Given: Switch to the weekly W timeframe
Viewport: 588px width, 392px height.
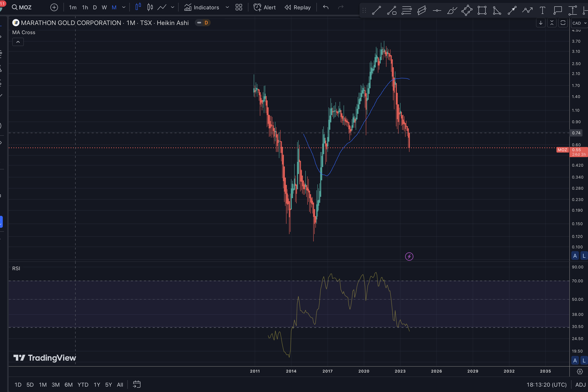Looking at the screenshot, I should pos(104,8).
